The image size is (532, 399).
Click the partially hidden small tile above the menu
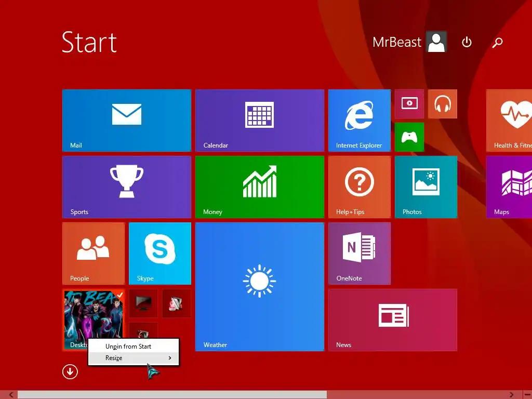tap(143, 330)
